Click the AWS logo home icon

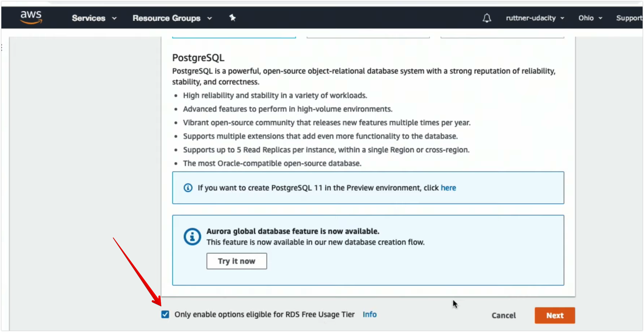31,18
